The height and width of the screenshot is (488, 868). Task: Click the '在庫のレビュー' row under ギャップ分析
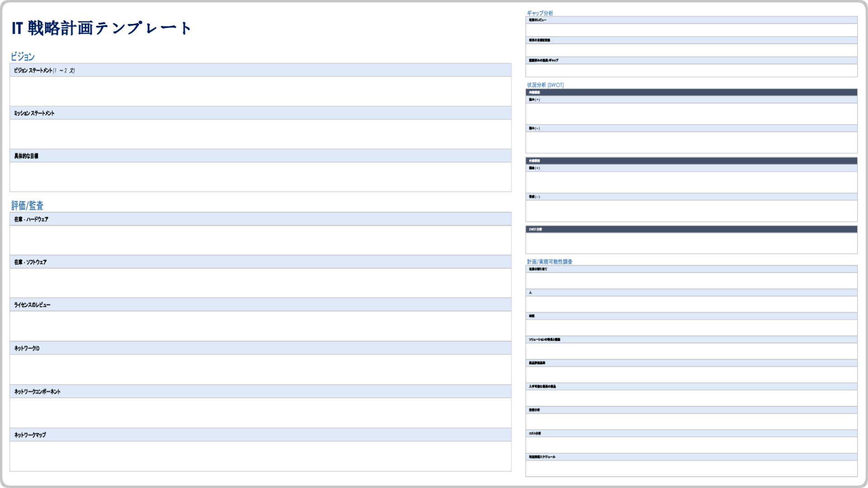[691, 20]
